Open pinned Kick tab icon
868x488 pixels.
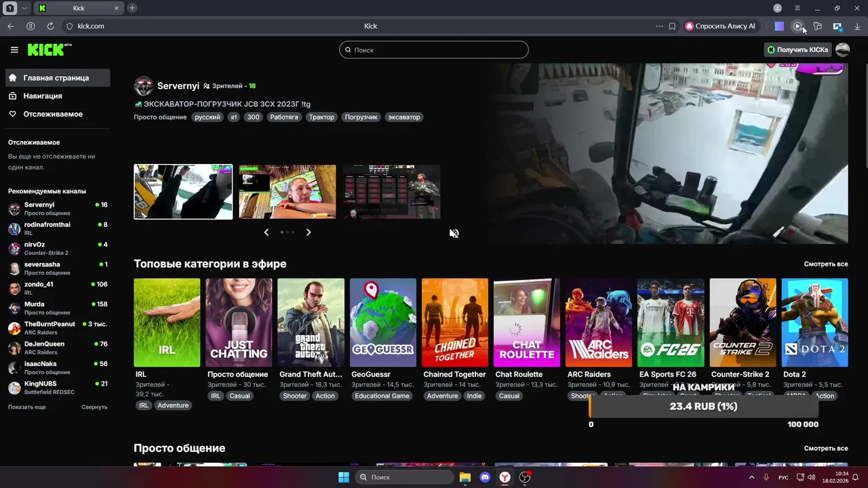coord(42,8)
